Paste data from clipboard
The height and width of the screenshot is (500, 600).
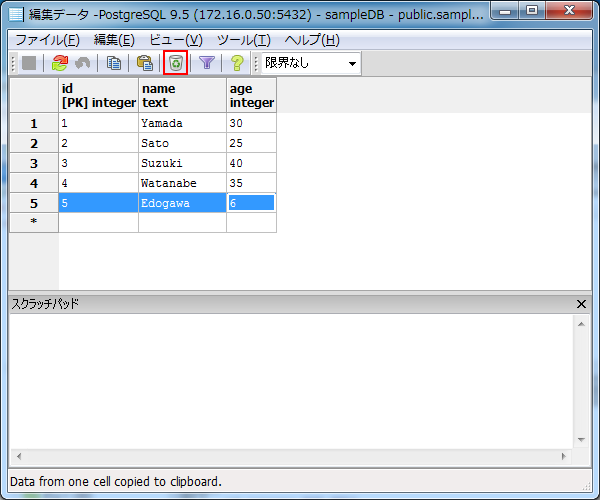click(x=145, y=63)
